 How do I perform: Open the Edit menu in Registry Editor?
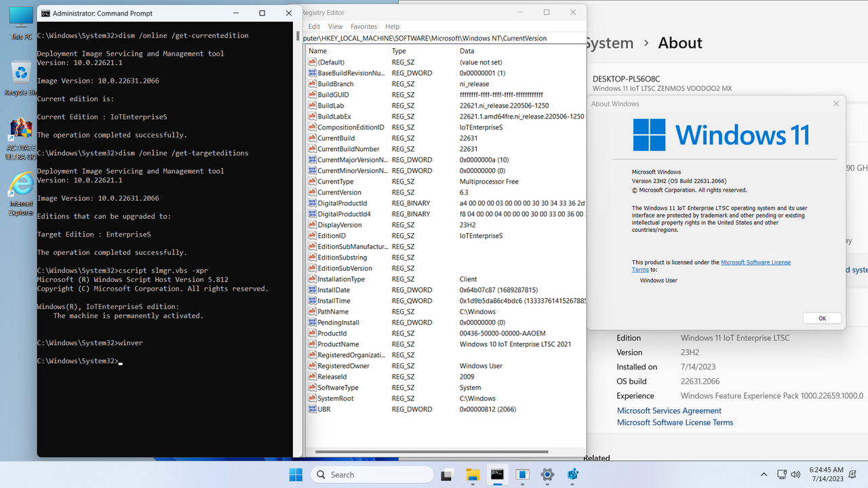[314, 26]
